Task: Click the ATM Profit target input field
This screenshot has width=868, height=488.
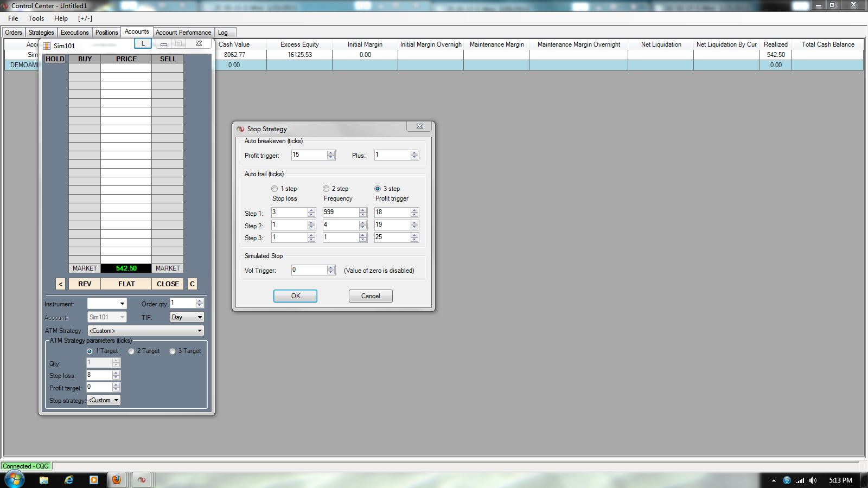Action: click(x=99, y=387)
